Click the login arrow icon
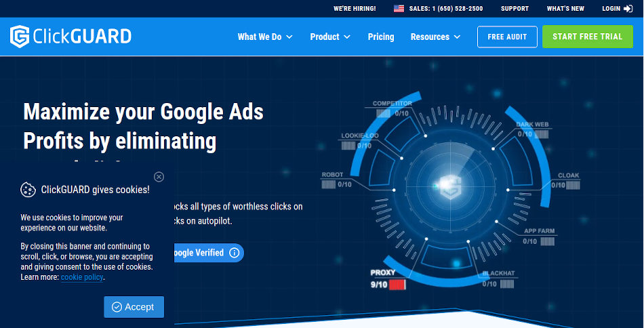The image size is (644, 328). coord(628,9)
